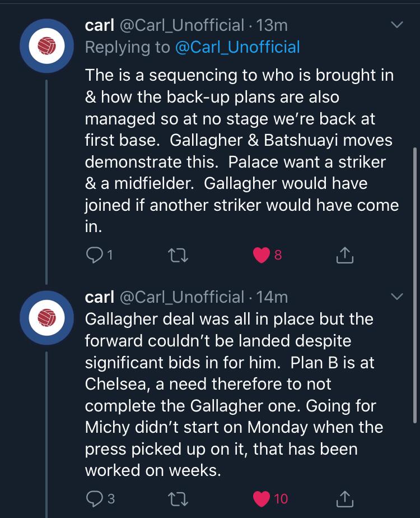Open options chevron on 13m tweet
This screenshot has width=420, height=518.
[396, 25]
